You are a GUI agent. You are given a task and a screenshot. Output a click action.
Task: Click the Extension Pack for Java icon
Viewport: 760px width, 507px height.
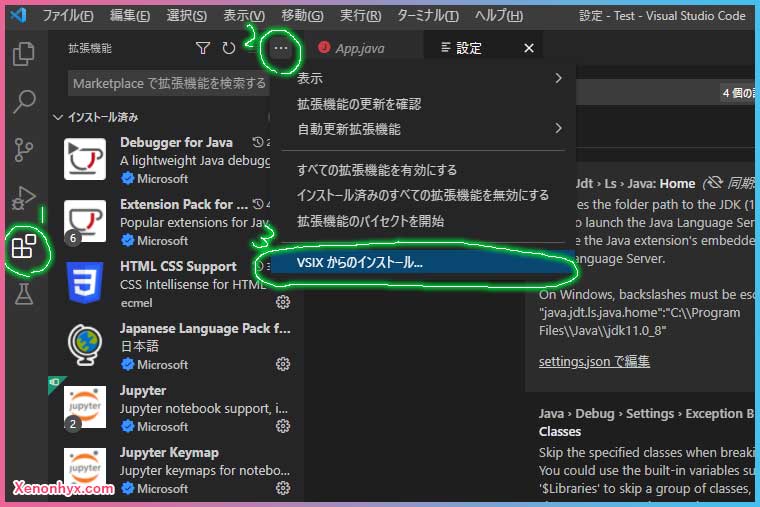(85, 221)
